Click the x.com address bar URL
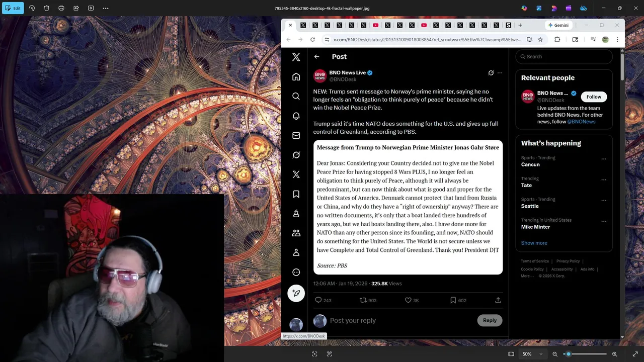Screen dimensions: 644x362 tap(427, 39)
